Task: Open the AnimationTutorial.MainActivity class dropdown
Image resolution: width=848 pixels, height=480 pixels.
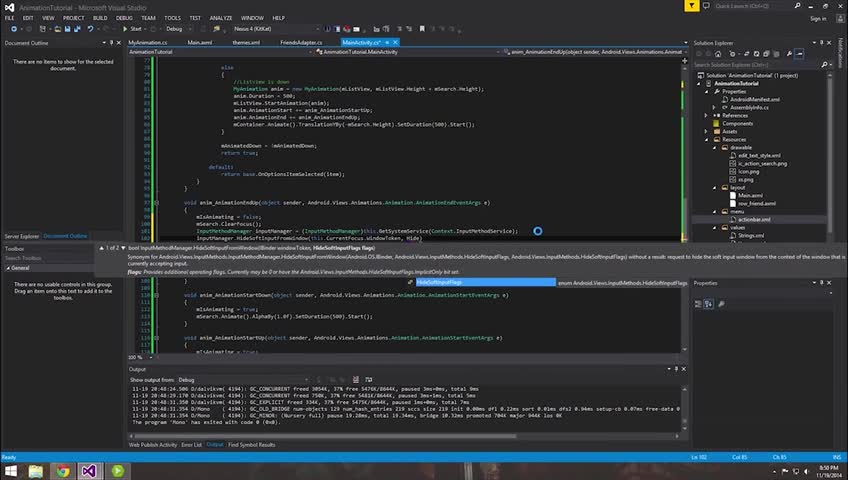Action: tap(407, 52)
